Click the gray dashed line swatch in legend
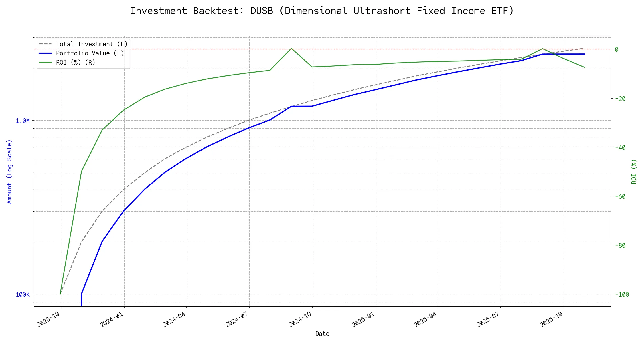Screen dimensions: 644x343 pyautogui.click(x=46, y=44)
